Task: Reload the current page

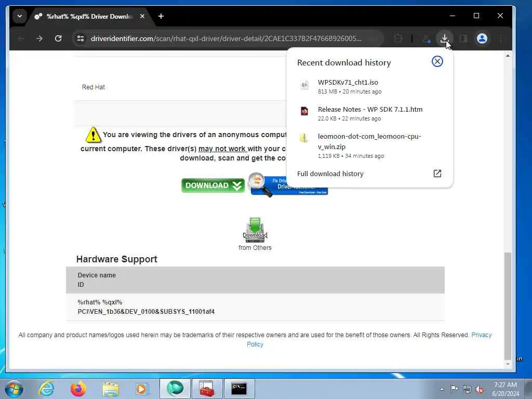Action: pyautogui.click(x=58, y=38)
